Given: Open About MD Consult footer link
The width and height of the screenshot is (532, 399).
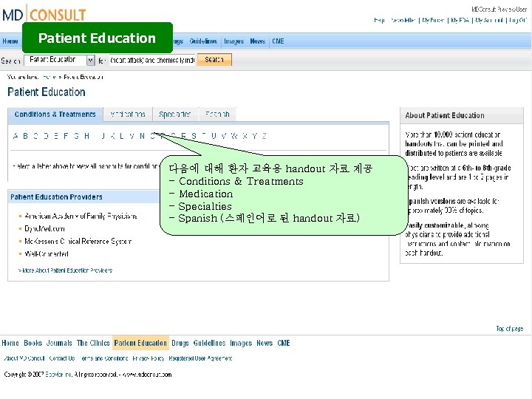Looking at the screenshot, I should pos(24,358).
